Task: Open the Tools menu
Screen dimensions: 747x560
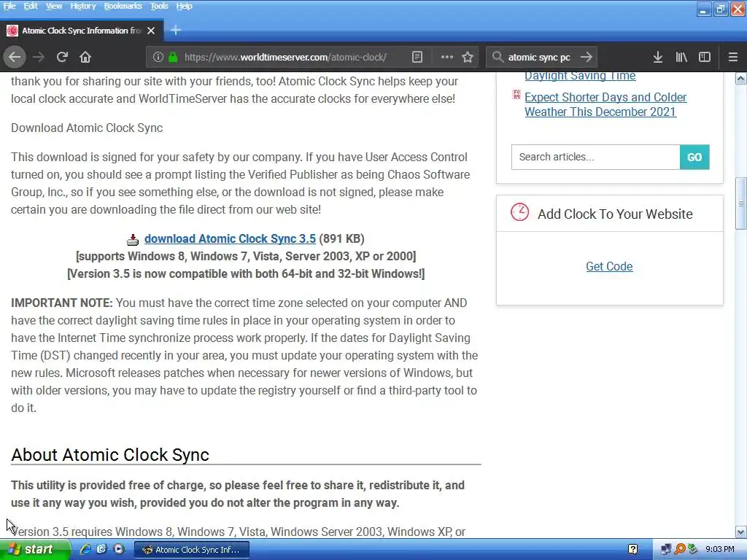Action: pyautogui.click(x=159, y=6)
